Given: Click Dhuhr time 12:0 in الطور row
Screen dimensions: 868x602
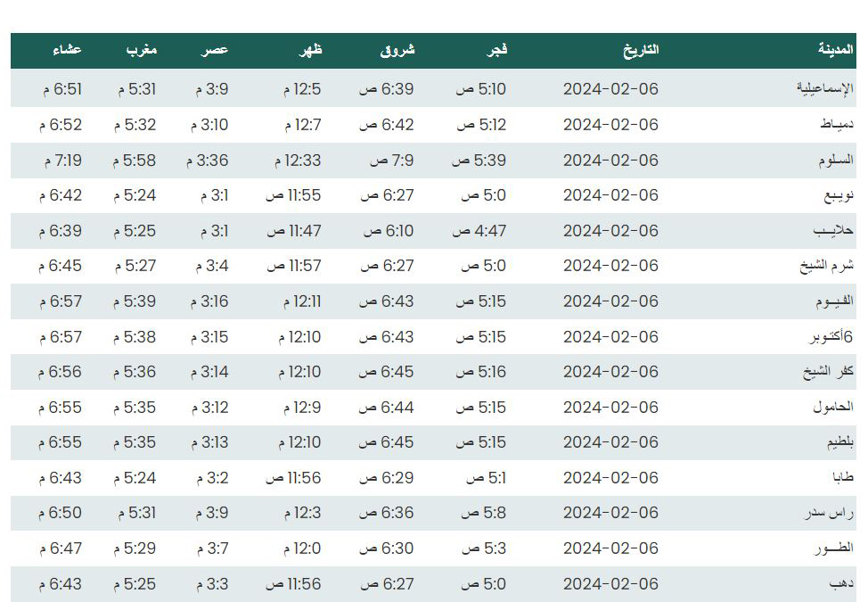Looking at the screenshot, I should pyautogui.click(x=302, y=548).
